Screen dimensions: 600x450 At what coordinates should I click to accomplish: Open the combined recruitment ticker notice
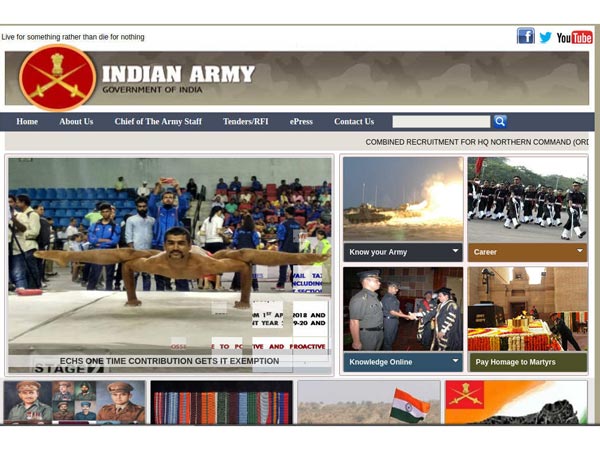(x=476, y=142)
